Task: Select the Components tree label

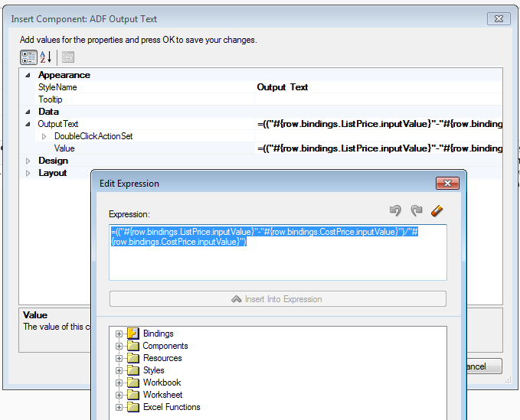Action: 165,346
